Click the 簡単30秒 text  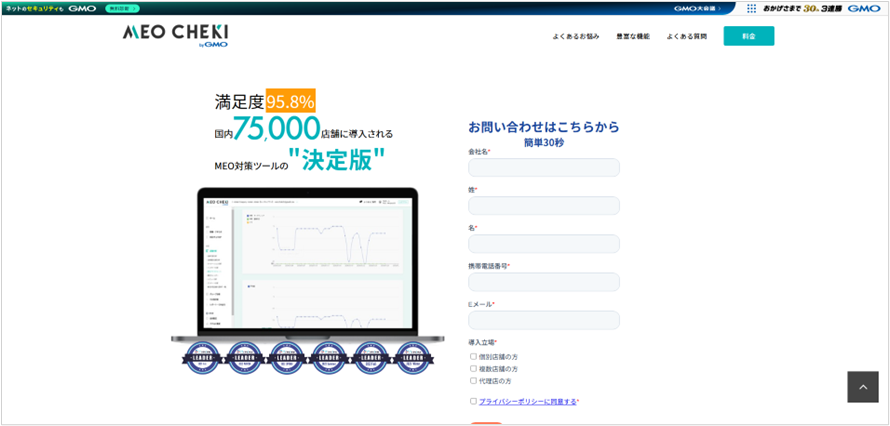tap(544, 143)
